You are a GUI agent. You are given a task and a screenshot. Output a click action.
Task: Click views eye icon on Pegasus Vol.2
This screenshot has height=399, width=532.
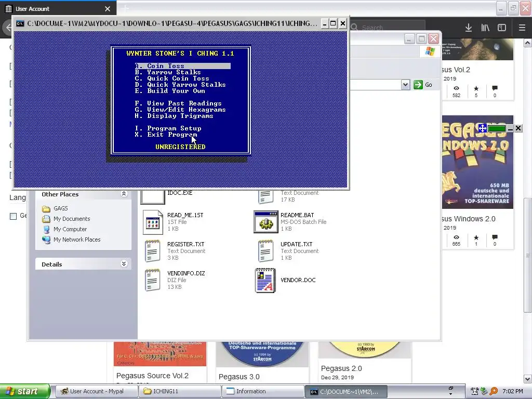coord(456,88)
